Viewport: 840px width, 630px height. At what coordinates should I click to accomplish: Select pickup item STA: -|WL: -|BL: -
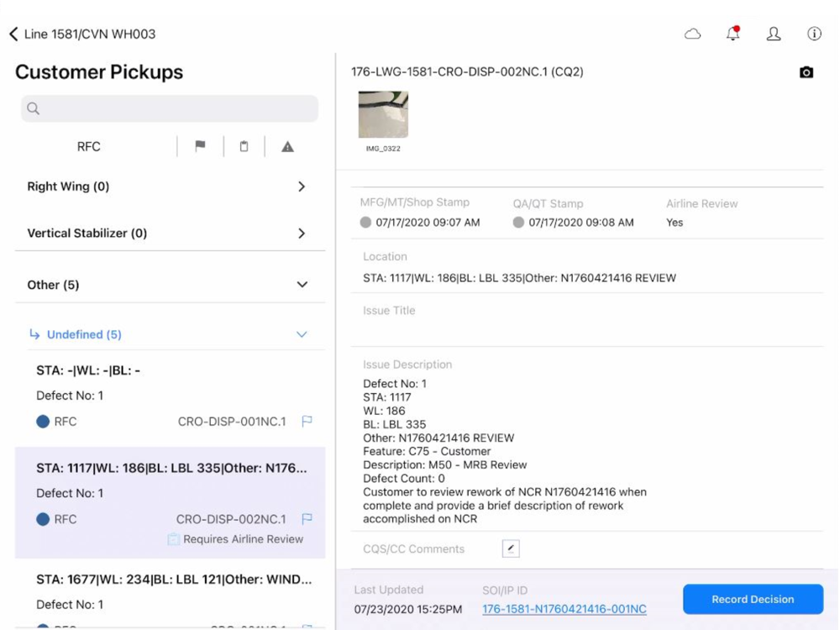click(170, 398)
